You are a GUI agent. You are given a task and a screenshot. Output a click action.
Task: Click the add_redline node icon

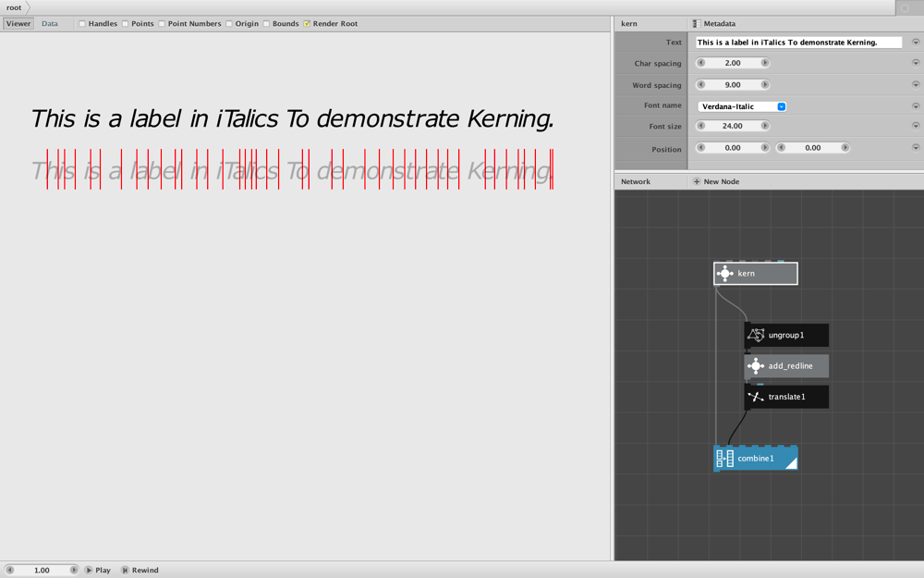point(756,365)
